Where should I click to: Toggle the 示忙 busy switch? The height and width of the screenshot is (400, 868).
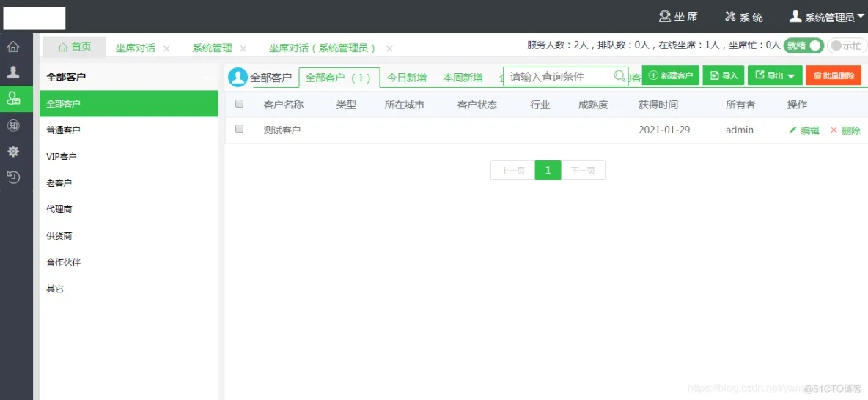pos(847,46)
